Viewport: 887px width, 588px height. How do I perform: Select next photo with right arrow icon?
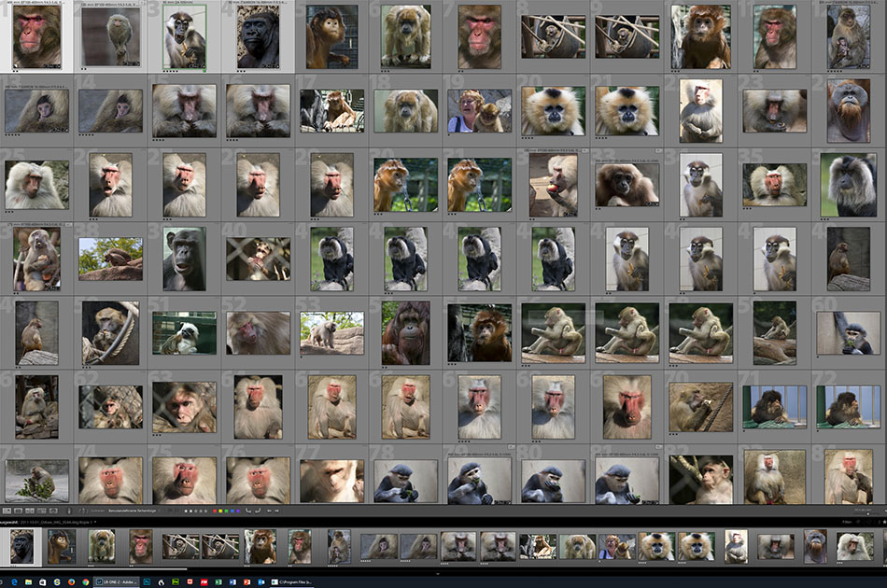(x=277, y=511)
